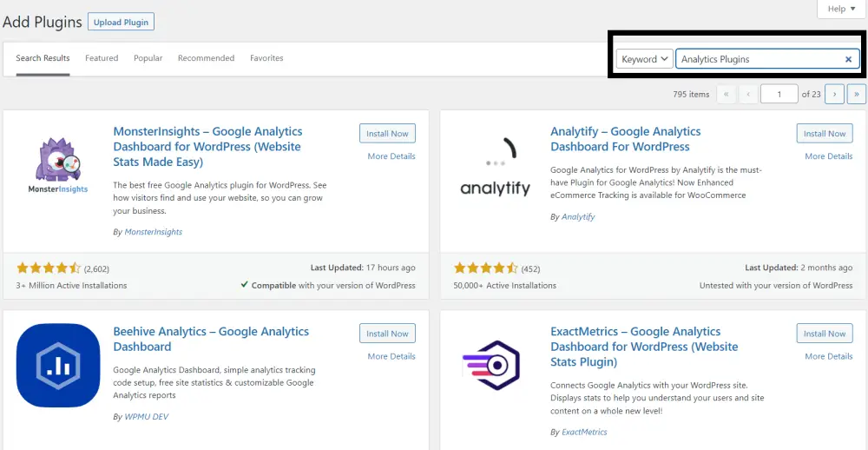This screenshot has height=450, width=868.
Task: Click '50,000+ Active Installations' text
Action: pos(505,286)
